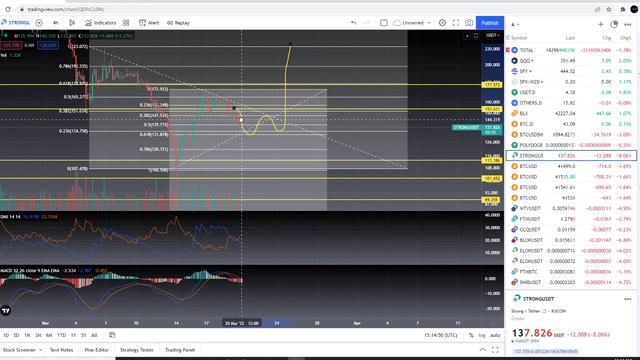Click the compare or add symbol plus icon
Image resolution: width=640 pixels, height=360 pixels.
click(x=39, y=23)
